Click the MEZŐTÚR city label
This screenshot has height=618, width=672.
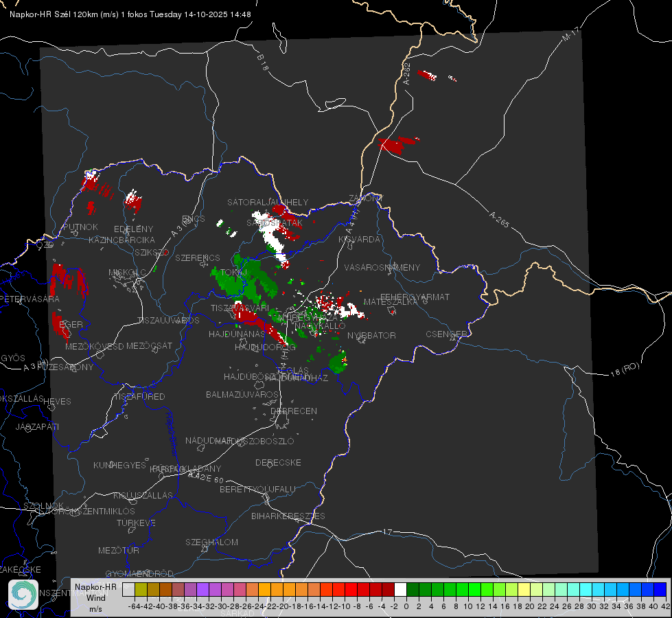119,550
